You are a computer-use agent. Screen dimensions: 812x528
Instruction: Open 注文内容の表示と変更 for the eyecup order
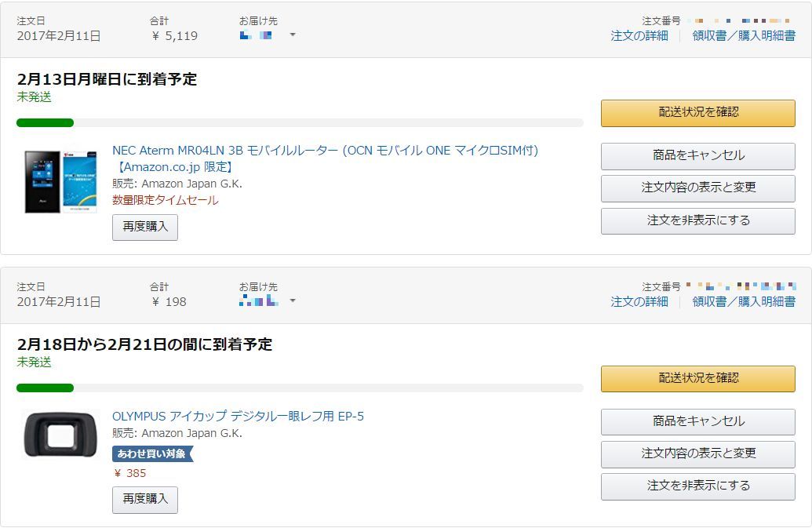point(697,453)
